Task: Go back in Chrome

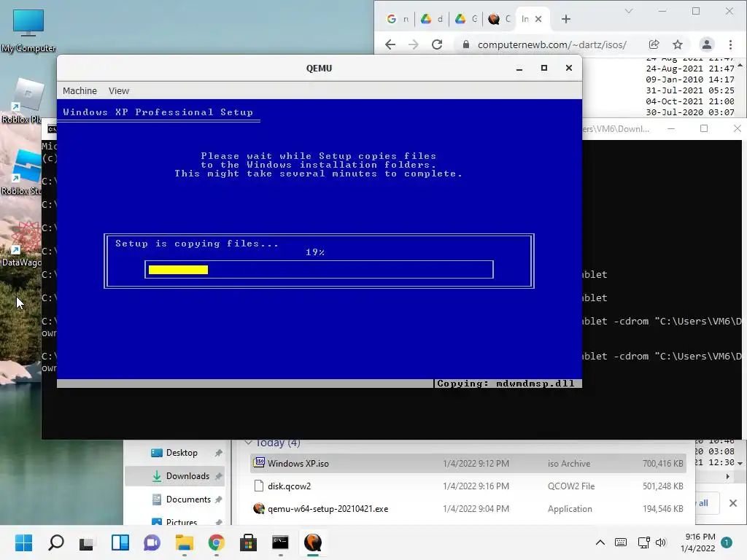Action: (x=390, y=44)
